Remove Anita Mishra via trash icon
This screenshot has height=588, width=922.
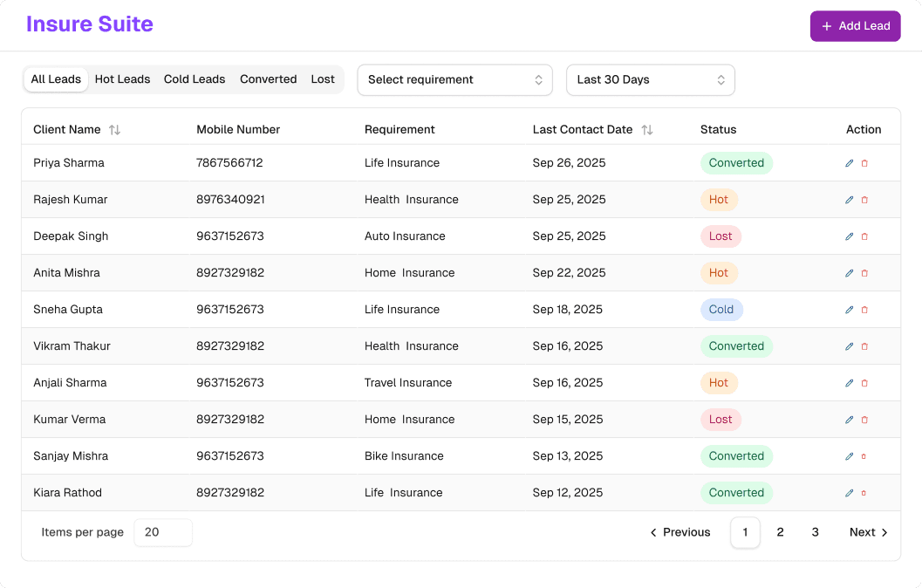coord(864,273)
